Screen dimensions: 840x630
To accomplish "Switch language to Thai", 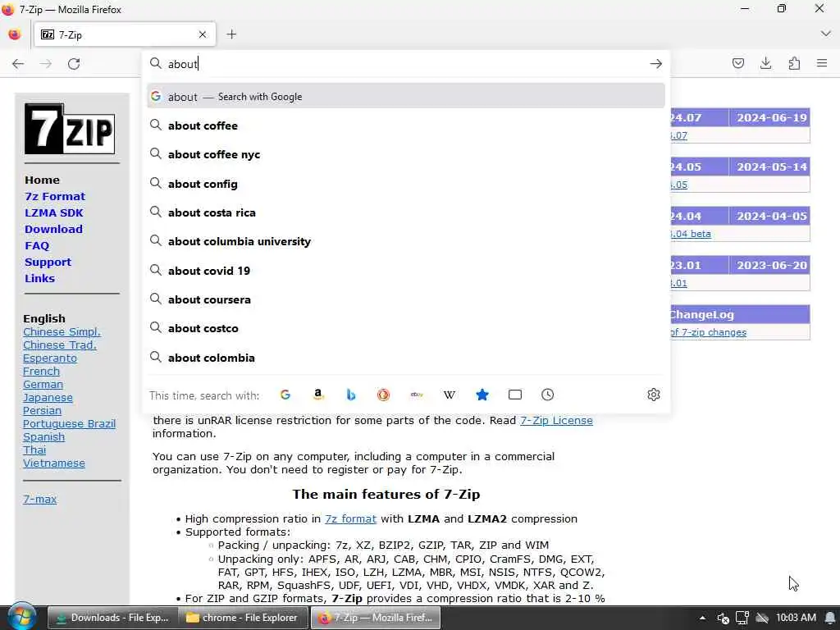I will pos(34,450).
